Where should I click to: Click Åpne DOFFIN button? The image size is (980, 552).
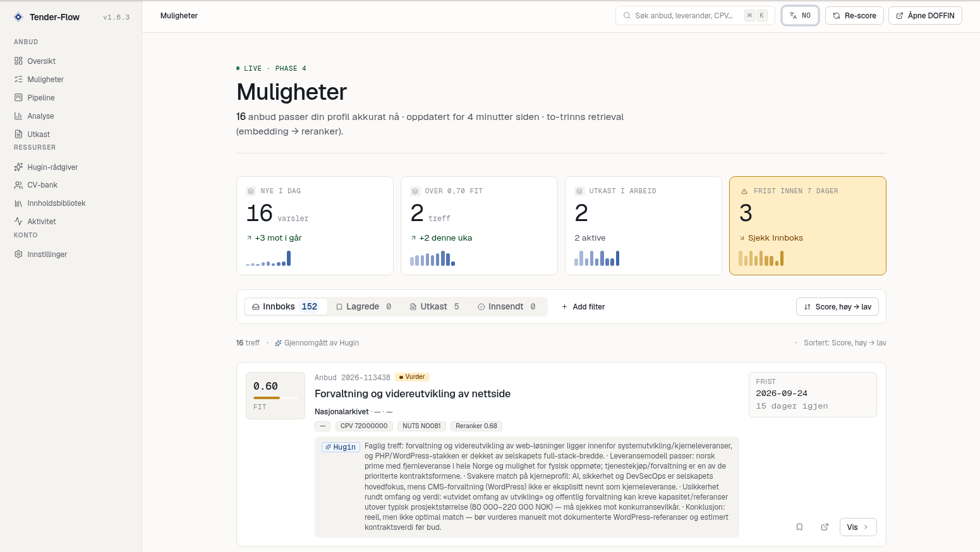point(925,16)
